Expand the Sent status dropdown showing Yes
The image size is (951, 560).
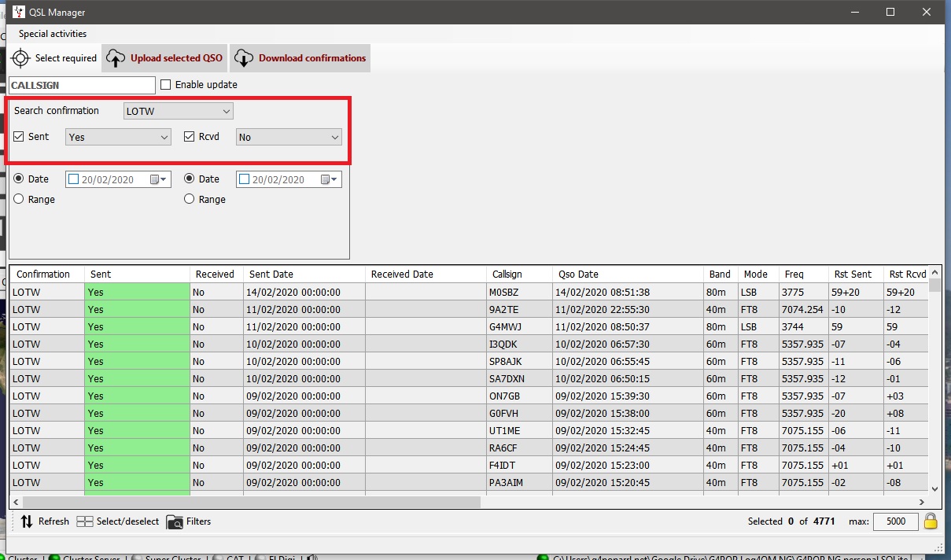118,137
